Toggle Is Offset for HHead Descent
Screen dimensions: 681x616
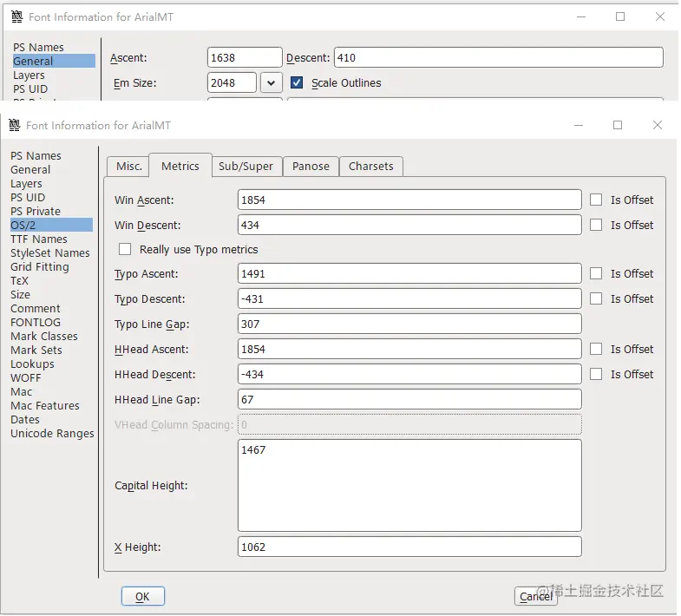(x=596, y=375)
